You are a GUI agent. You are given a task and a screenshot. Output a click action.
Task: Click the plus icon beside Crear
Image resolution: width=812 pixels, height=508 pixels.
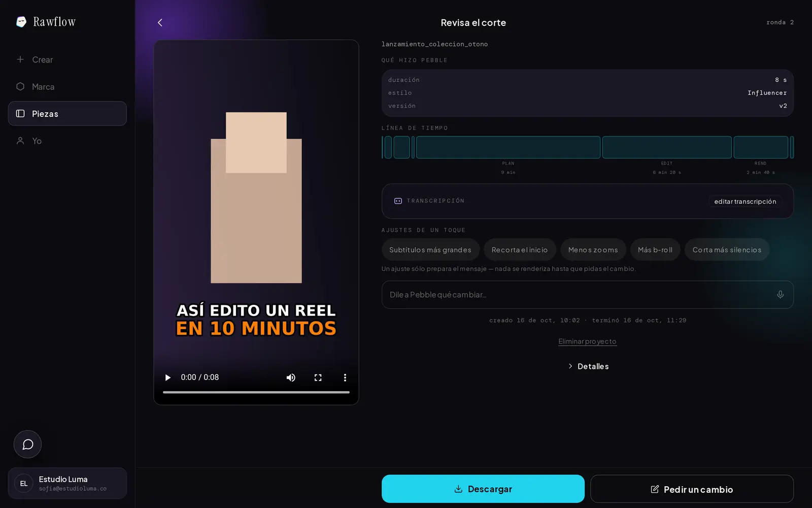[x=20, y=59]
